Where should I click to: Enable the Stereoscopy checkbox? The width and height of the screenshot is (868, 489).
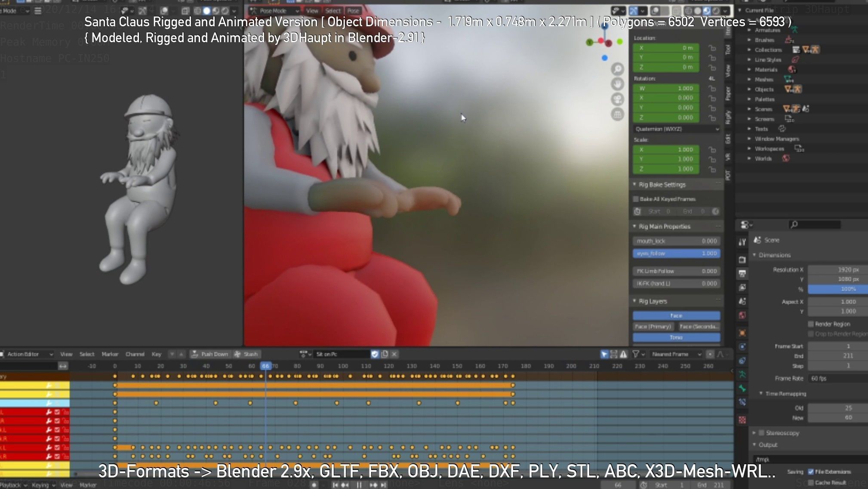(x=761, y=433)
